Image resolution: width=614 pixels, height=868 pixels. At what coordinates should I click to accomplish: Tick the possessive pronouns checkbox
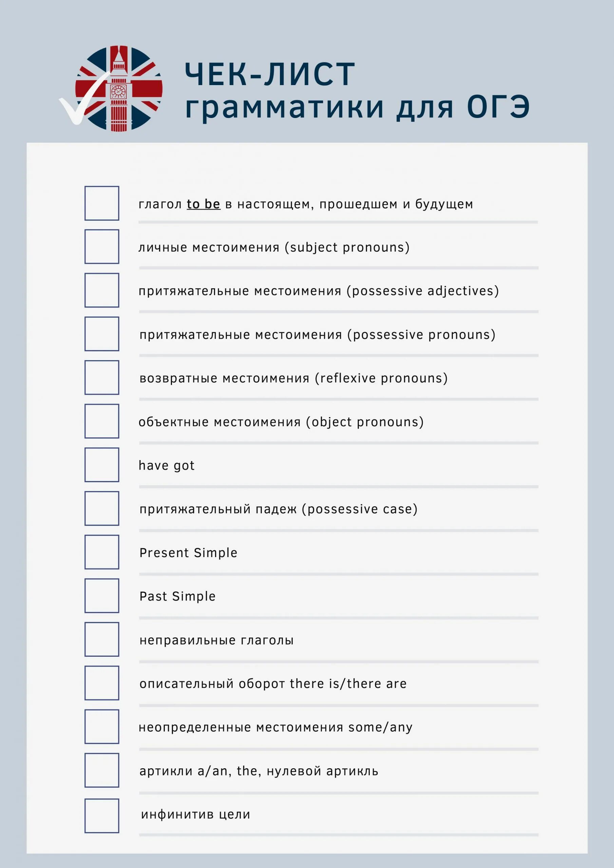tap(102, 334)
